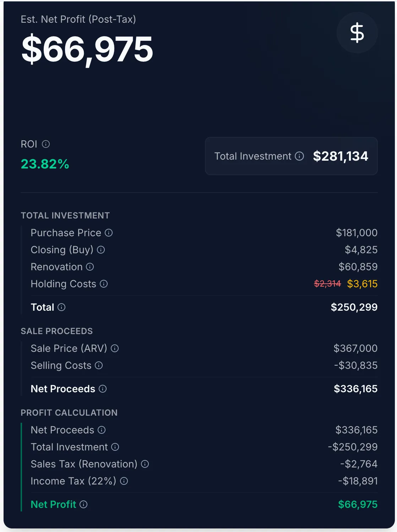The width and height of the screenshot is (397, 532).
Task: Click the -$18,891 income tax value
Action: (x=358, y=481)
